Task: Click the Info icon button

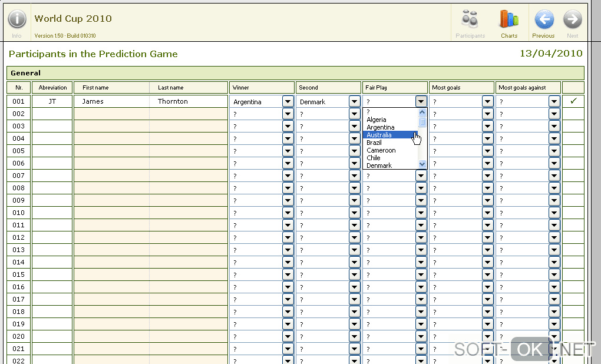Action: pyautogui.click(x=16, y=19)
